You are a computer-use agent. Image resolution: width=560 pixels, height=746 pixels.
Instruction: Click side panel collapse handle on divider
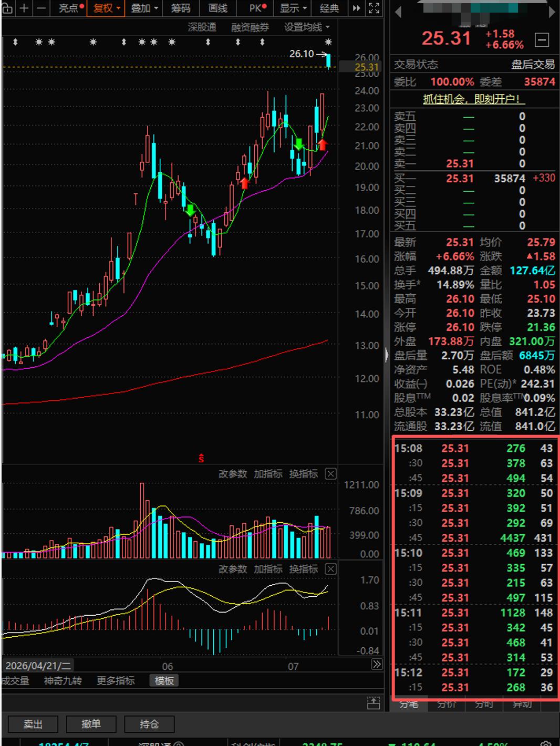click(387, 355)
